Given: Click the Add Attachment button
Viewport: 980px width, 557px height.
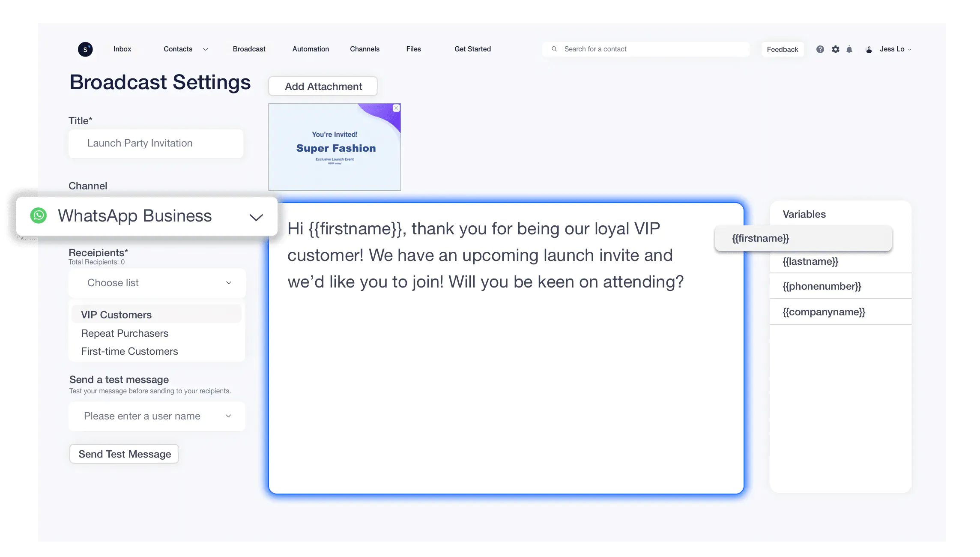Looking at the screenshot, I should 323,86.
